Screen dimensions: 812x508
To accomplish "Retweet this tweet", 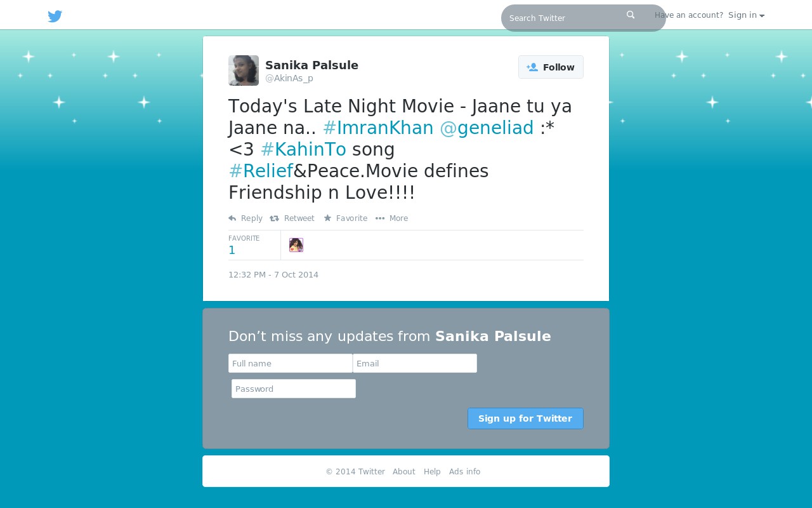I will [292, 218].
